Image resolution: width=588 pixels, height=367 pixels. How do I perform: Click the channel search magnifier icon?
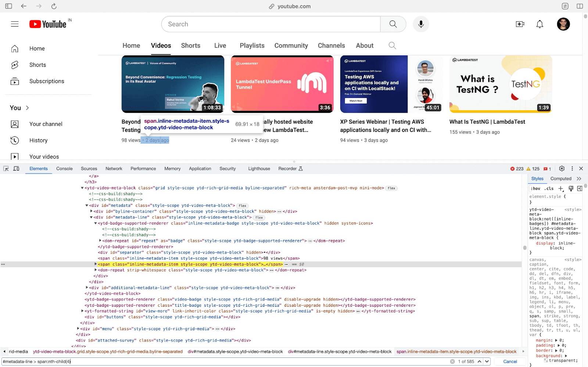click(x=392, y=46)
